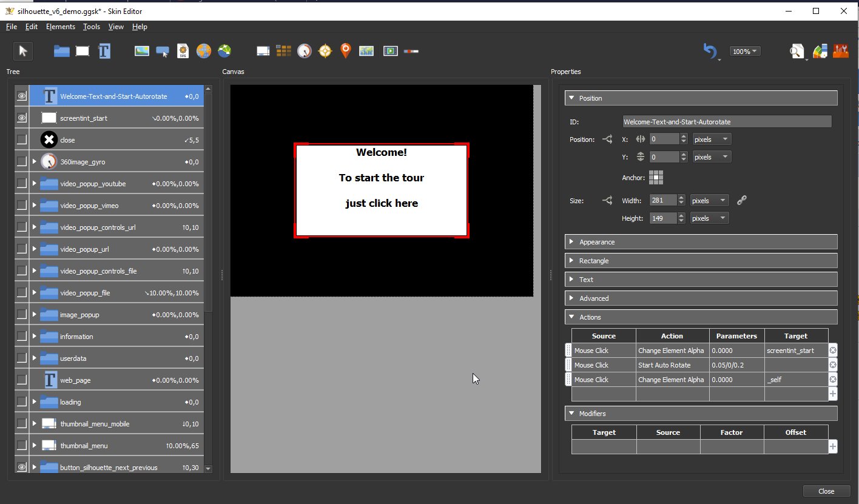Hide button_silhouette_next_previous element
The width and height of the screenshot is (859, 504).
(x=22, y=468)
